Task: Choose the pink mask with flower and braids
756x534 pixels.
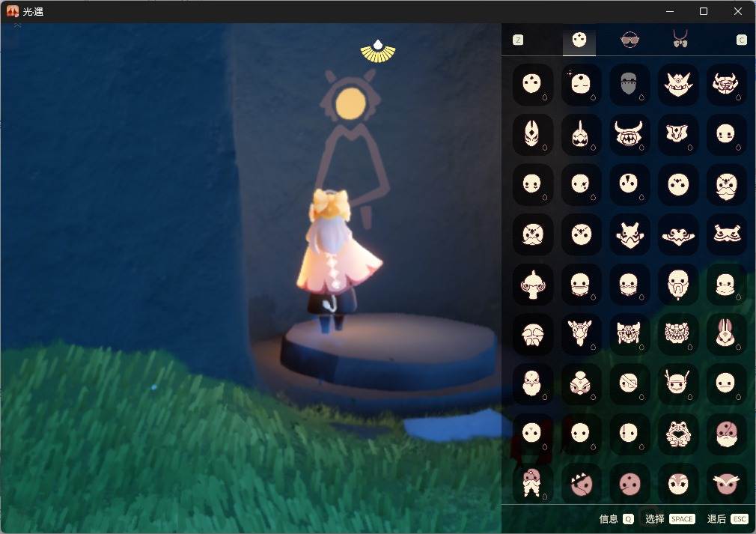Action: [x=532, y=484]
